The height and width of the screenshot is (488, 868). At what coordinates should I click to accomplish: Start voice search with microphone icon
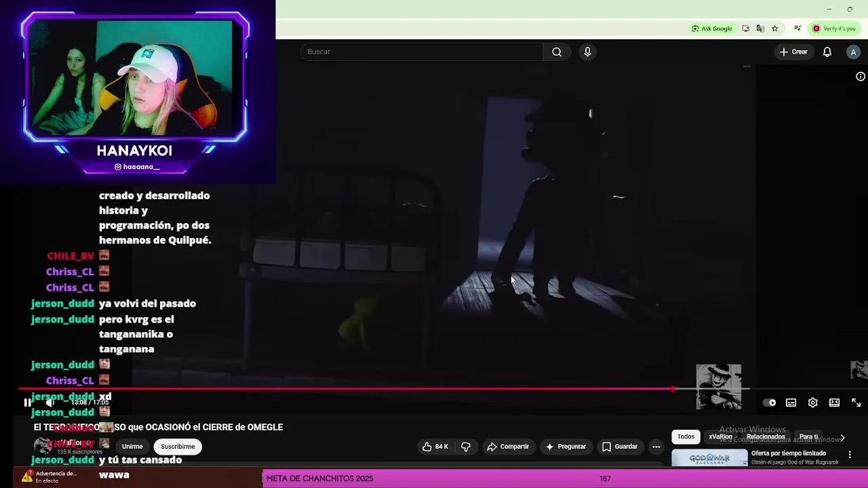click(x=587, y=52)
